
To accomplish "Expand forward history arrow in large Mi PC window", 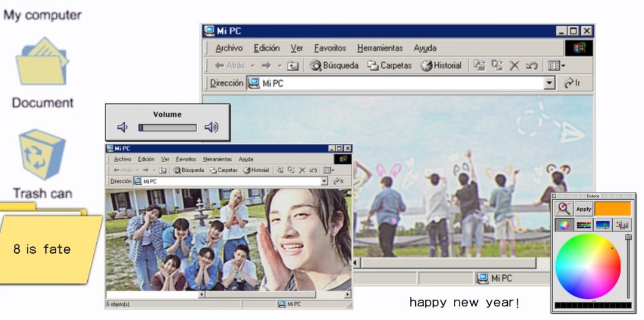I will 280,66.
